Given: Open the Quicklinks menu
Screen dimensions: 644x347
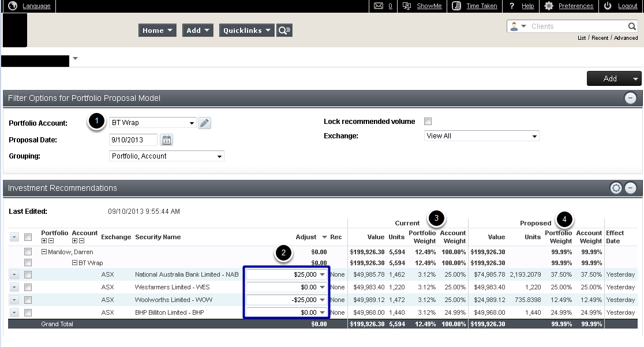Looking at the screenshot, I should [247, 31].
